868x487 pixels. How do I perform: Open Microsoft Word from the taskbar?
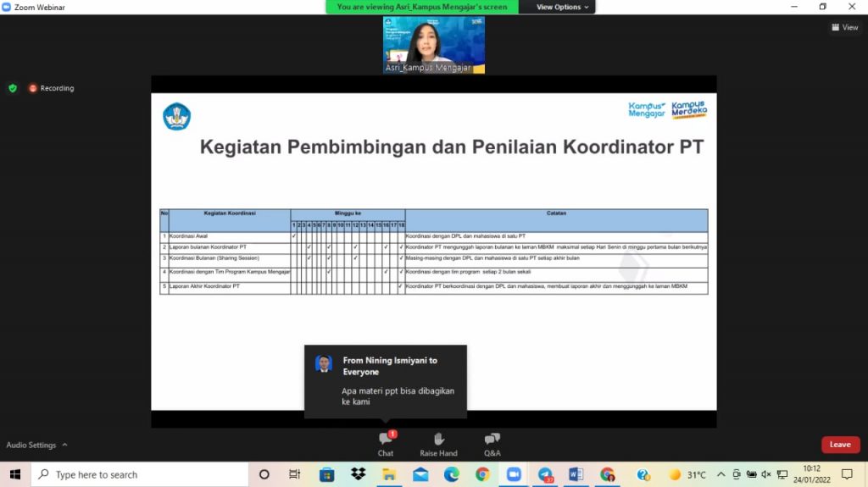pyautogui.click(x=576, y=474)
